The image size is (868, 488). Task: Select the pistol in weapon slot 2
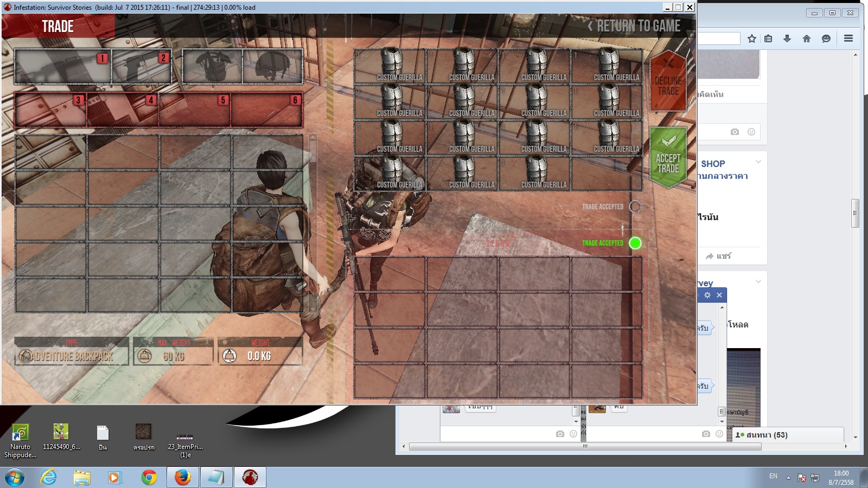(x=142, y=66)
